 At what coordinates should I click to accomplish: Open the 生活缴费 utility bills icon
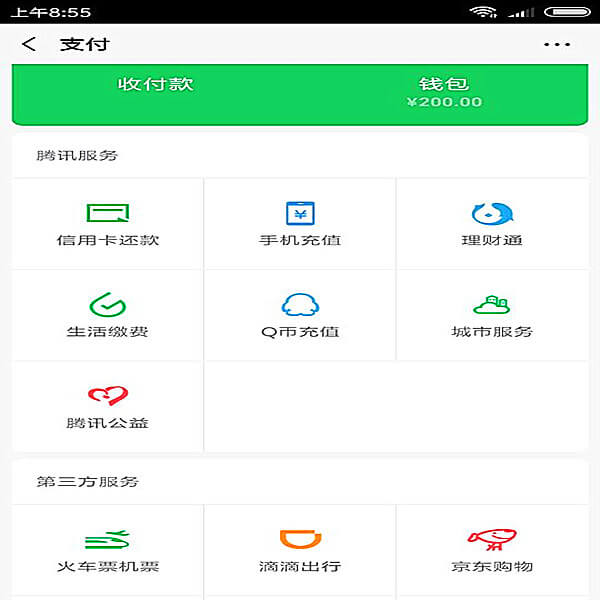point(108,304)
